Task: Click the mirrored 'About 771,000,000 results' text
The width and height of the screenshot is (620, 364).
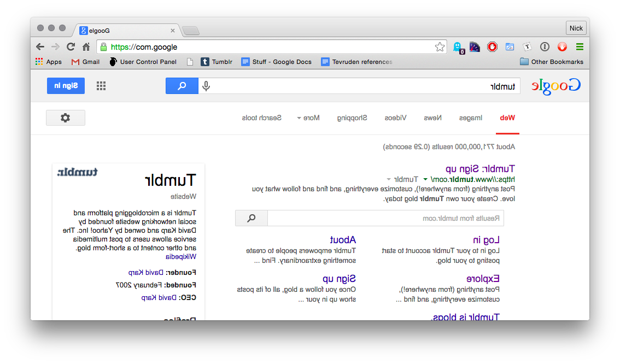Action: (449, 147)
